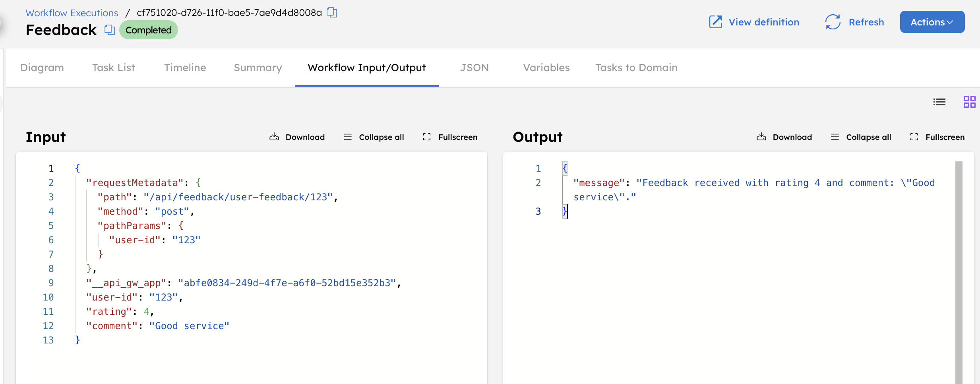The width and height of the screenshot is (980, 384).
Task: Switch to list view layout
Action: [939, 102]
